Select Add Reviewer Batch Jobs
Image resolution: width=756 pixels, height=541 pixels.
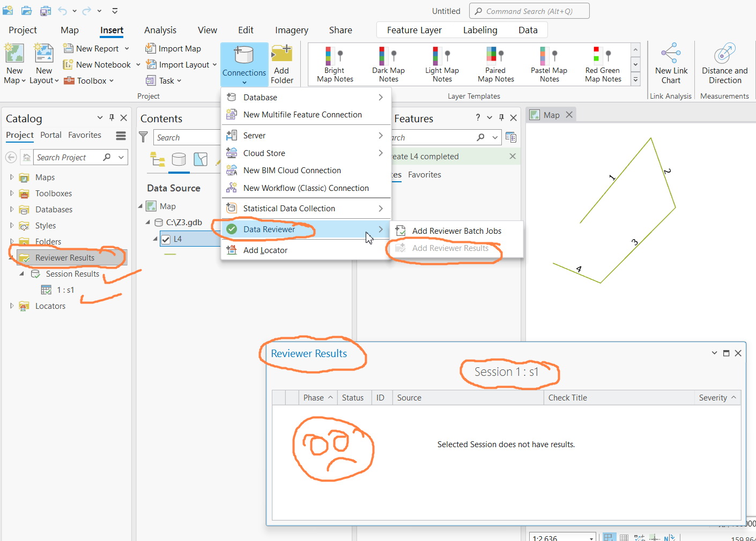click(x=456, y=231)
